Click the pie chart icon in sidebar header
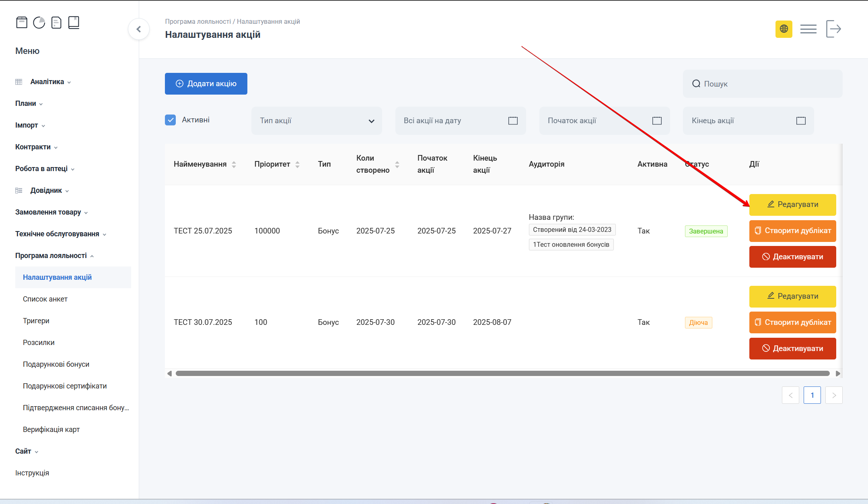Viewport: 868px width, 504px height. point(39,23)
